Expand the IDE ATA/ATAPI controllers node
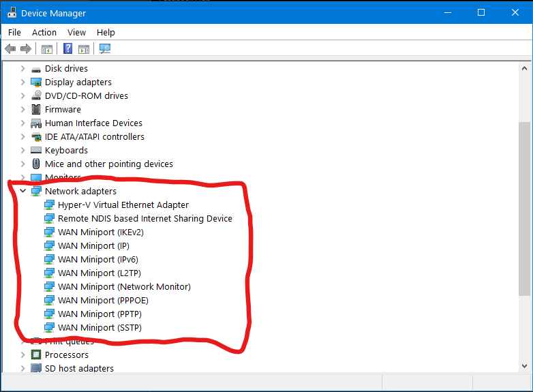The height and width of the screenshot is (392, 533). (x=22, y=136)
